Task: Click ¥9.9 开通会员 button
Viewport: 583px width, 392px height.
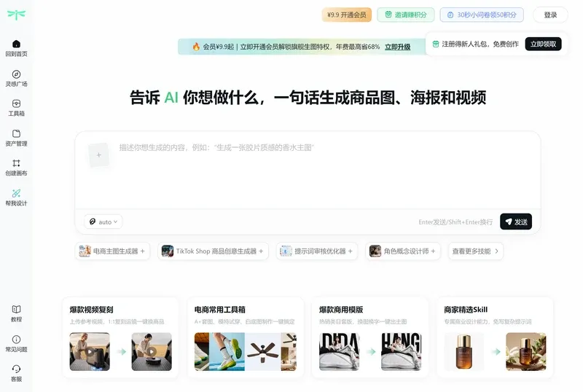Action: tap(347, 15)
